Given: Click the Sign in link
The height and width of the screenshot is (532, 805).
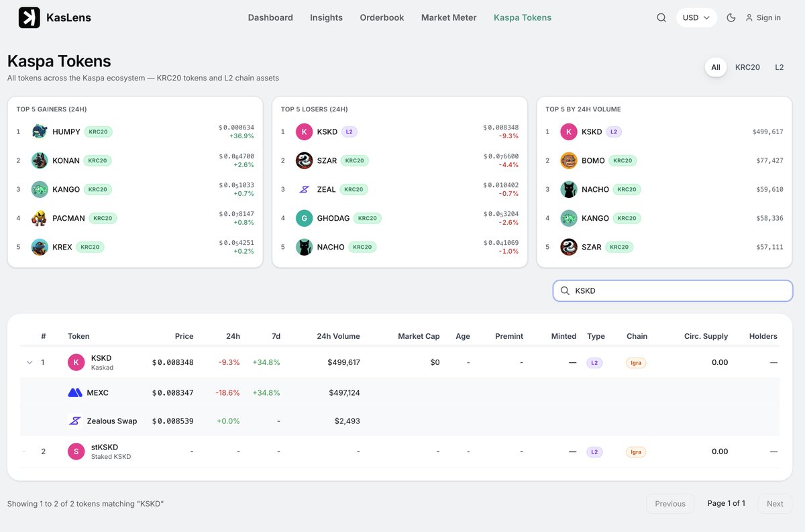Looking at the screenshot, I should [763, 17].
